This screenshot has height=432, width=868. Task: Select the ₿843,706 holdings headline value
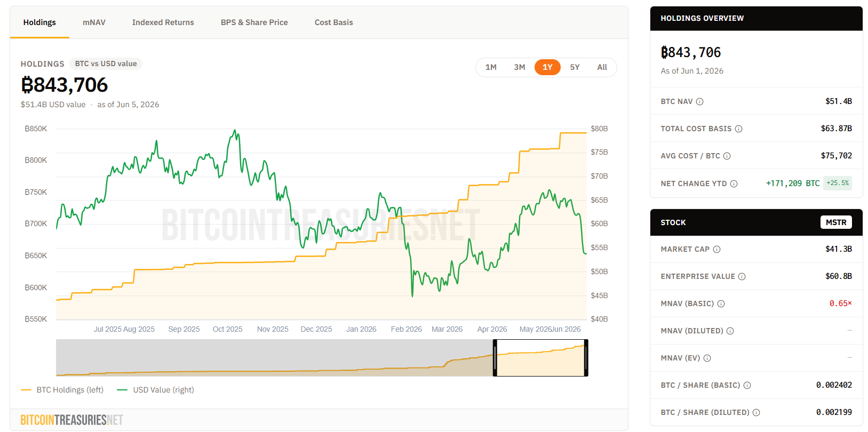click(65, 85)
